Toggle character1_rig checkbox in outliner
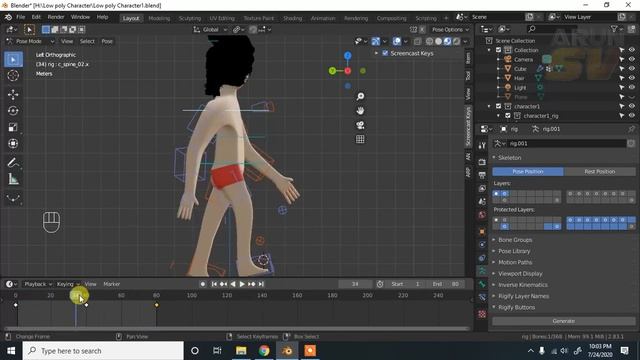This screenshot has width=640, height=360. (508, 116)
